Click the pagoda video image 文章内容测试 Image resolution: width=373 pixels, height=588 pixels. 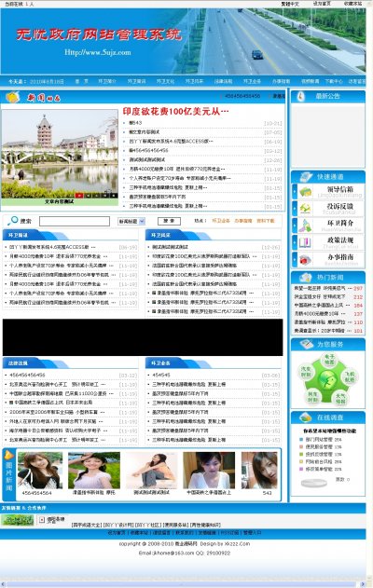60,155
